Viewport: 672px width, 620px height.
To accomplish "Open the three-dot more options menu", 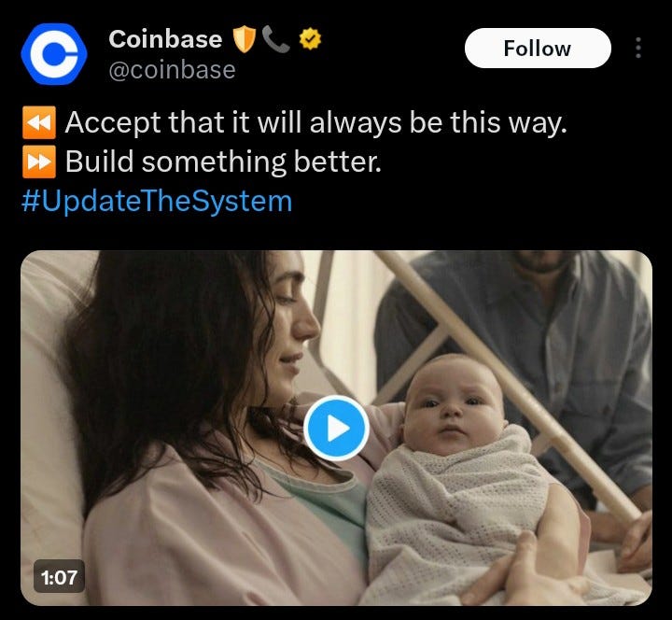I will coord(638,48).
